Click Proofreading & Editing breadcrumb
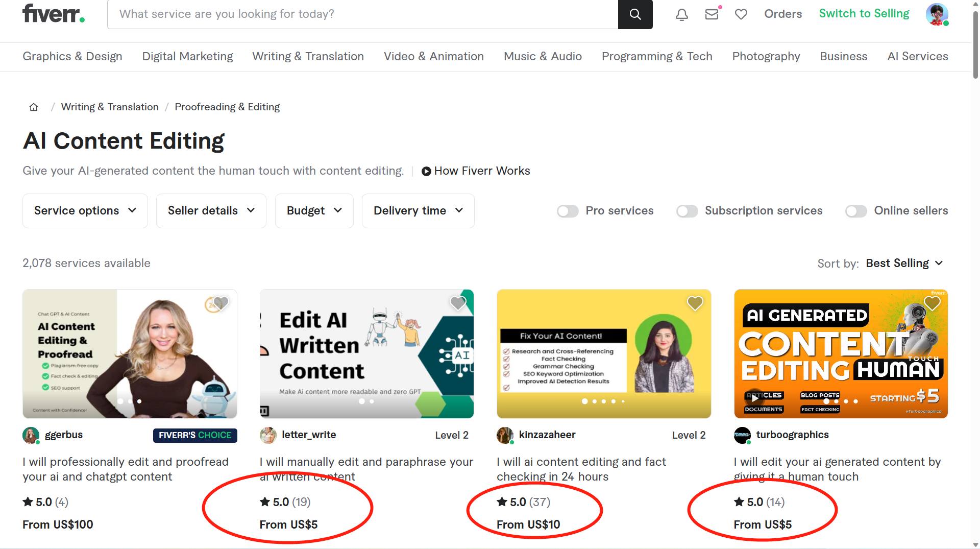The height and width of the screenshot is (549, 980). click(x=227, y=107)
